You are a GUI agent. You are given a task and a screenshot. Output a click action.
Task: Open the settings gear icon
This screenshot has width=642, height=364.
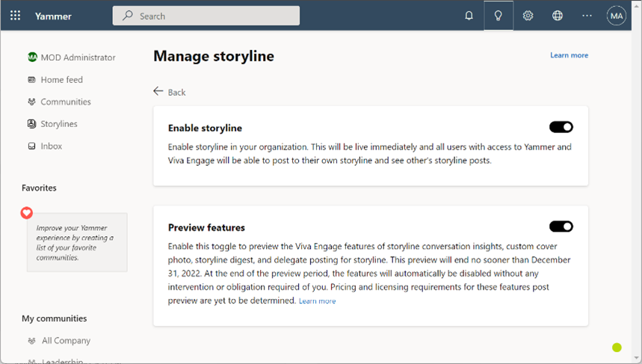(x=528, y=16)
